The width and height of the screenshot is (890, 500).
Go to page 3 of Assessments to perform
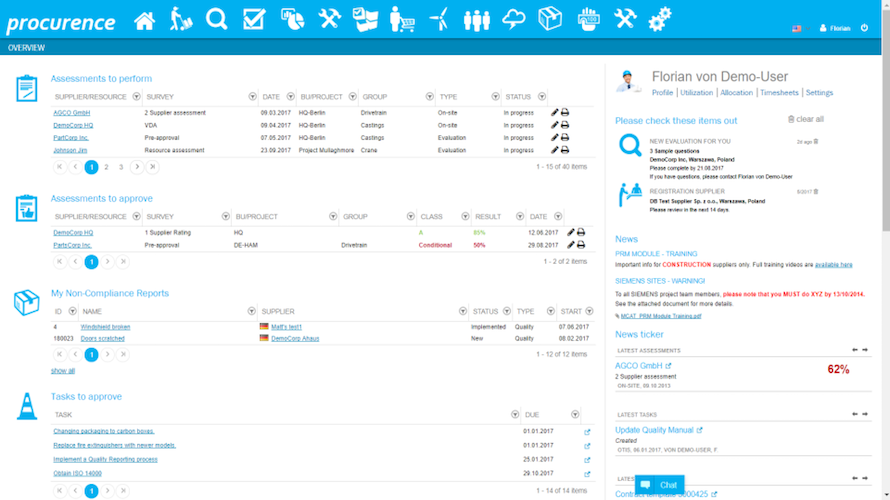pos(121,167)
